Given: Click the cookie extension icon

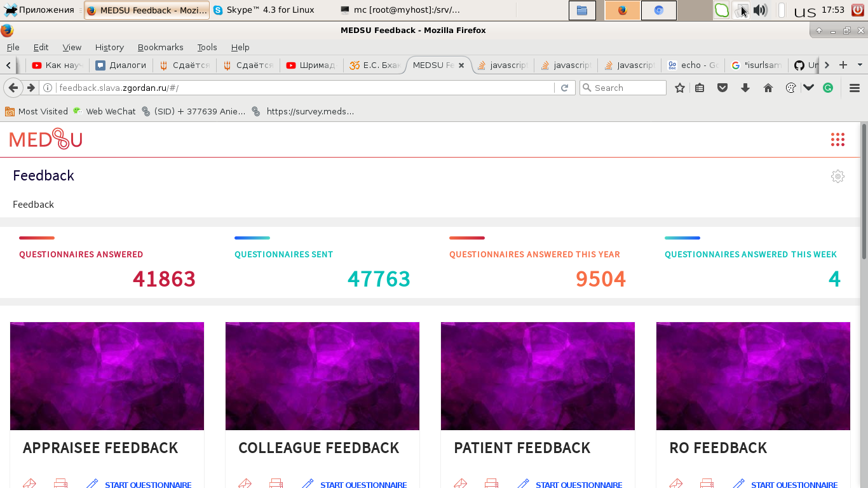Looking at the screenshot, I should point(790,88).
